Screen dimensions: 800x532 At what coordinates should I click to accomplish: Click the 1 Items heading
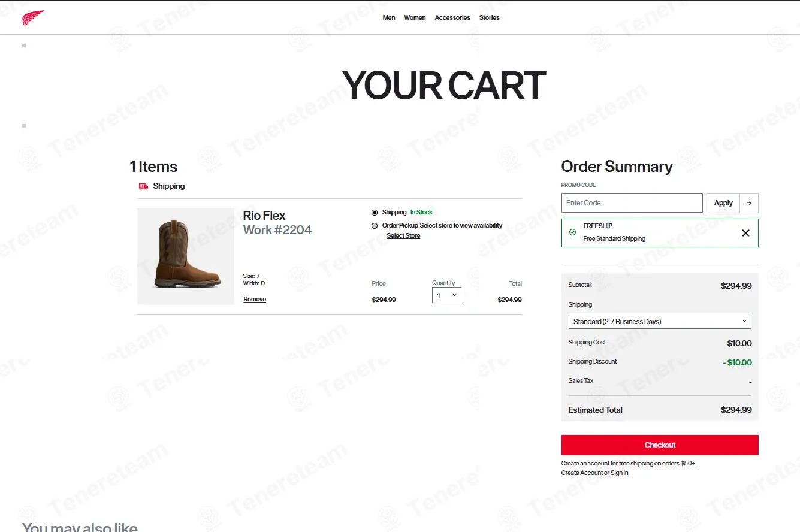[153, 167]
